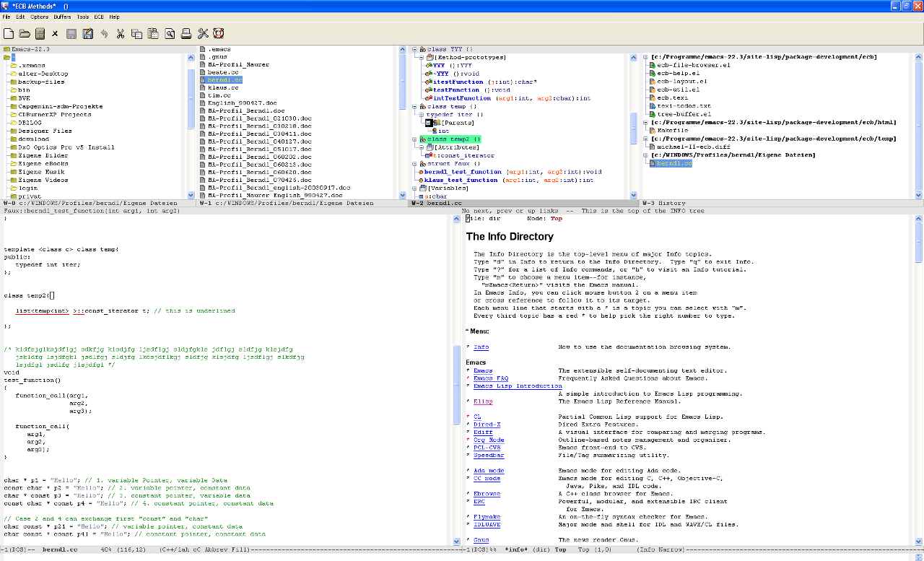Image resolution: width=924 pixels, height=561 pixels.
Task: Click the Open File folder icon
Action: point(25,33)
